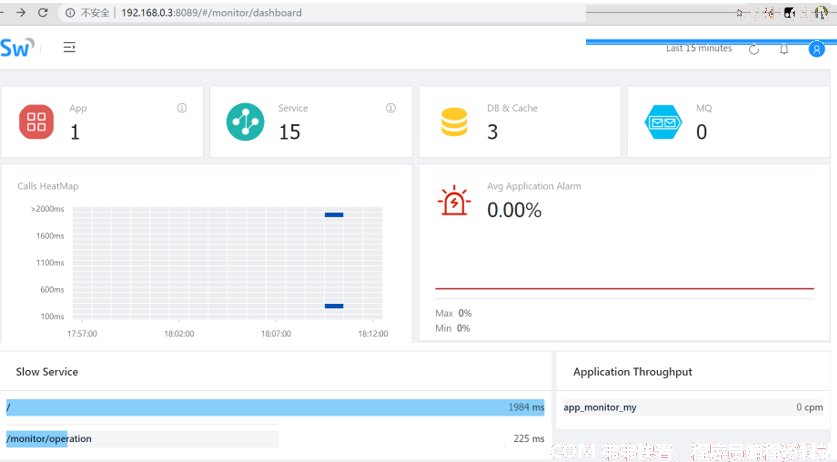This screenshot has height=462, width=837.
Task: Select the MQ count value 0
Action: 701,132
